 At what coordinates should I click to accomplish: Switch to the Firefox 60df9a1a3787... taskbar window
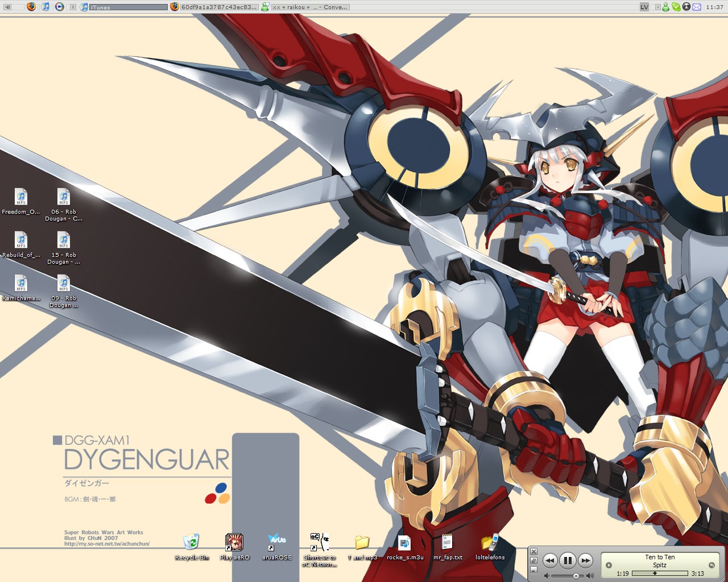[x=214, y=7]
